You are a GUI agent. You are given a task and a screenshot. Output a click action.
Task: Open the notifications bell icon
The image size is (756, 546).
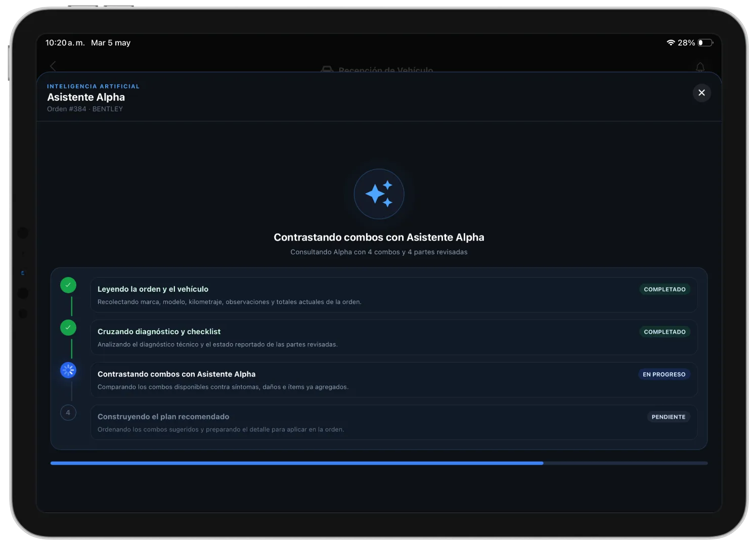coord(700,67)
